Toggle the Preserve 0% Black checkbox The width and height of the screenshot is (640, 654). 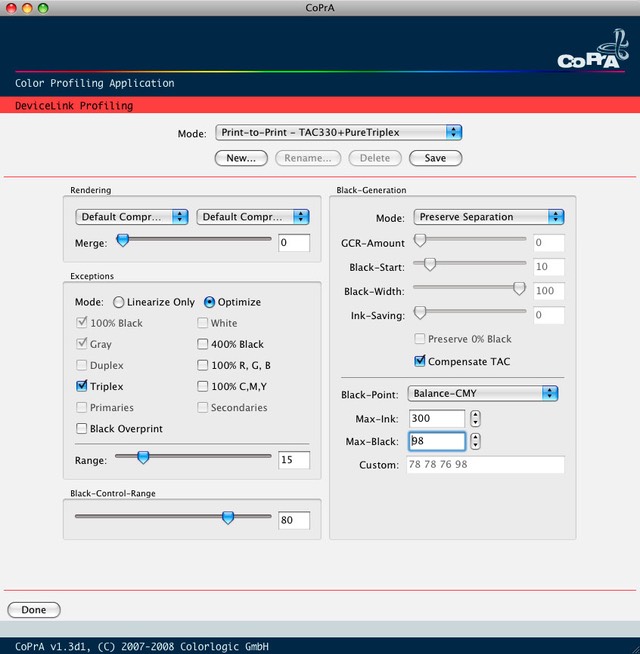tap(420, 339)
